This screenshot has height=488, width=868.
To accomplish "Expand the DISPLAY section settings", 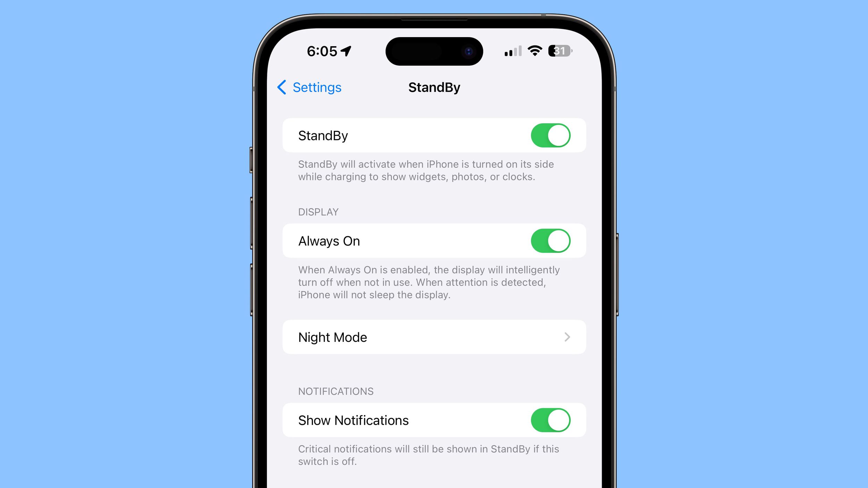I will tap(434, 337).
